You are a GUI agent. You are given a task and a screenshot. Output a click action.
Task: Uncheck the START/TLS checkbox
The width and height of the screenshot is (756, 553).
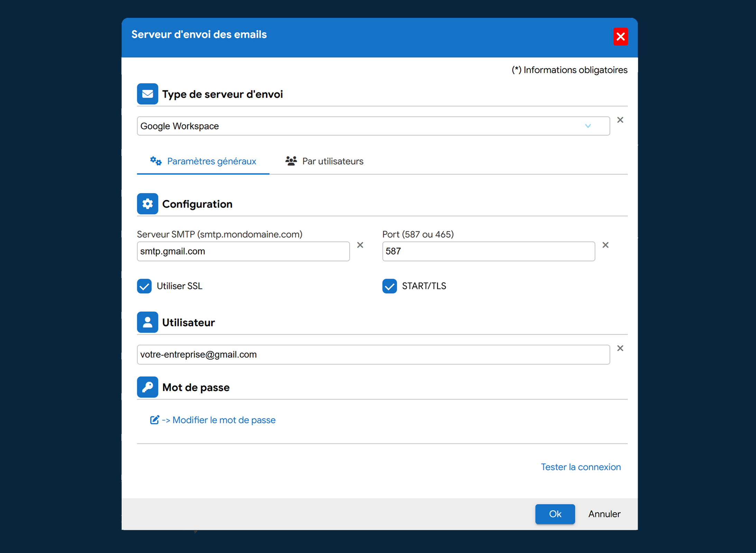(389, 286)
